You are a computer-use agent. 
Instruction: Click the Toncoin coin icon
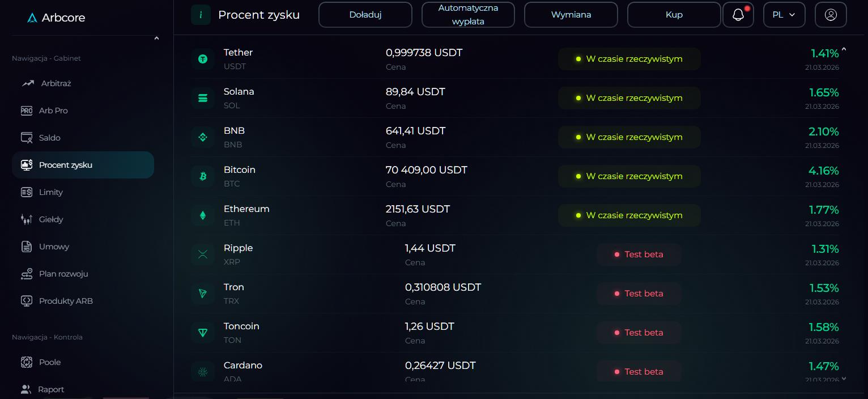(203, 333)
